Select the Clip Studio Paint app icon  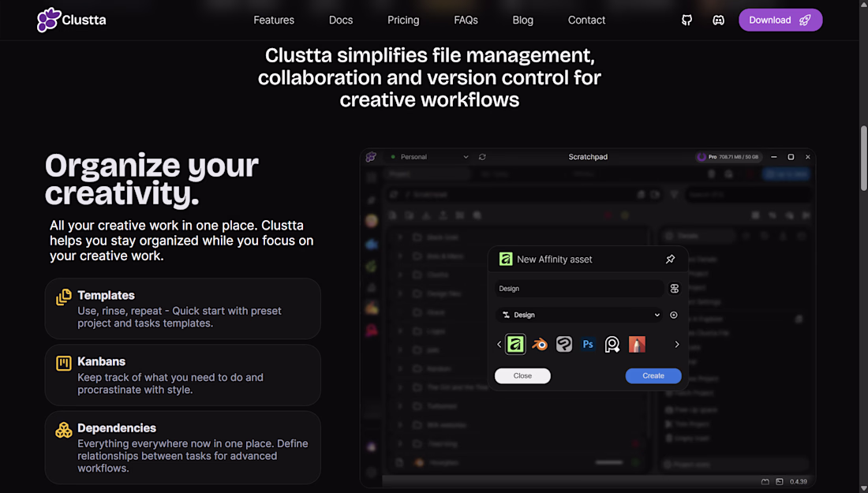(563, 344)
